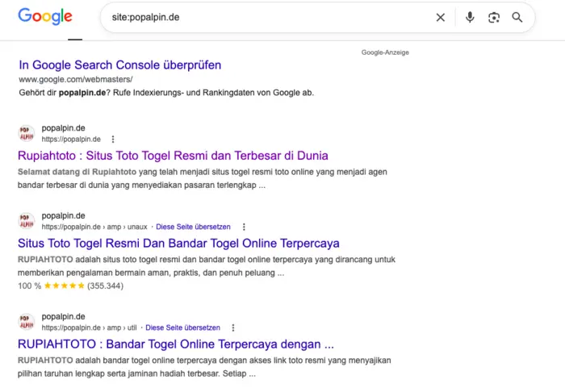The height and width of the screenshot is (392, 565).
Task: Click the favicon of the amp › unaux result
Action: coord(27,221)
